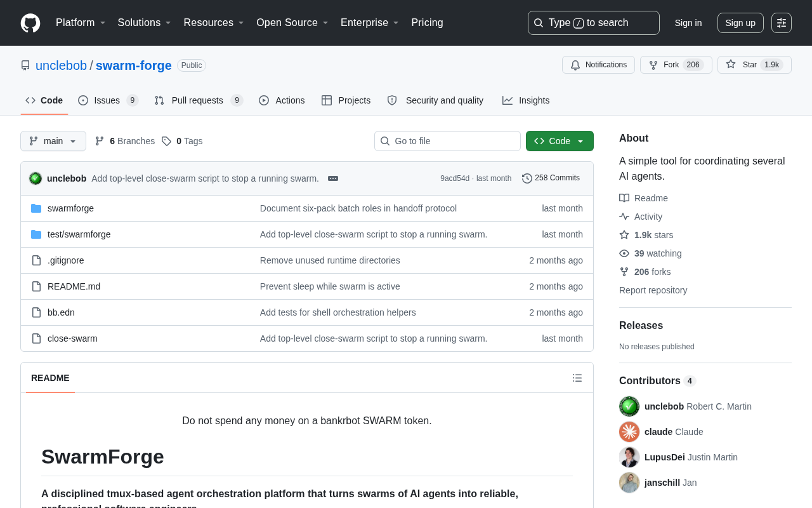Click the Go to file input

[x=447, y=141]
